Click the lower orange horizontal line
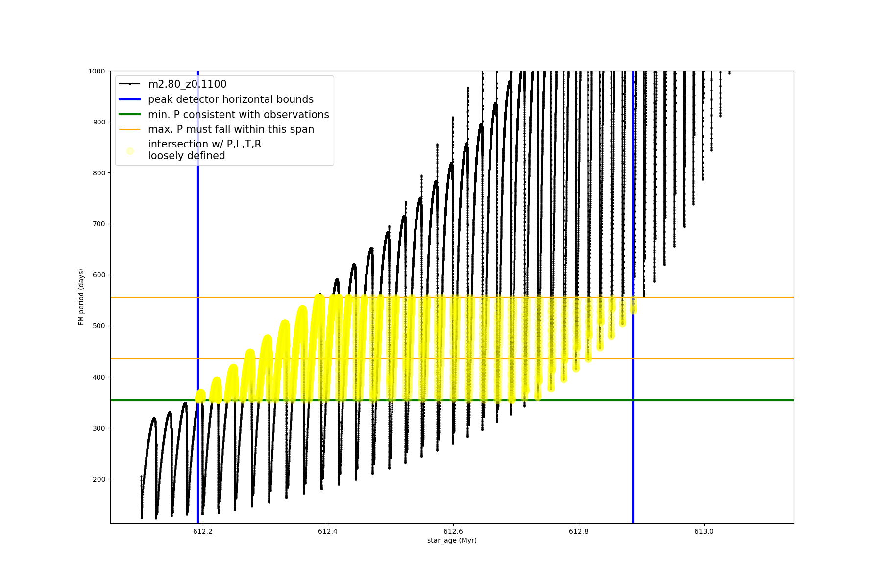 click(x=710, y=359)
